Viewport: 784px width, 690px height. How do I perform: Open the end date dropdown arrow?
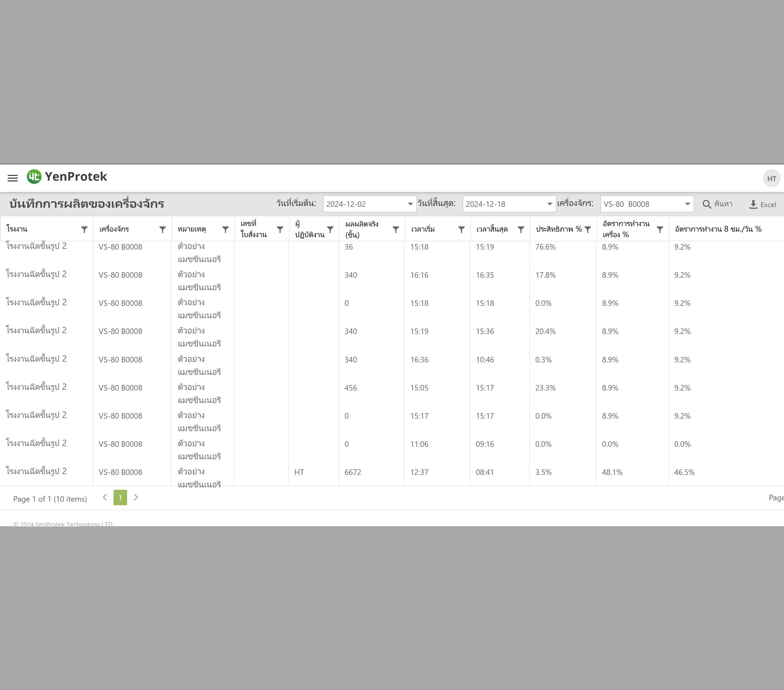(550, 204)
